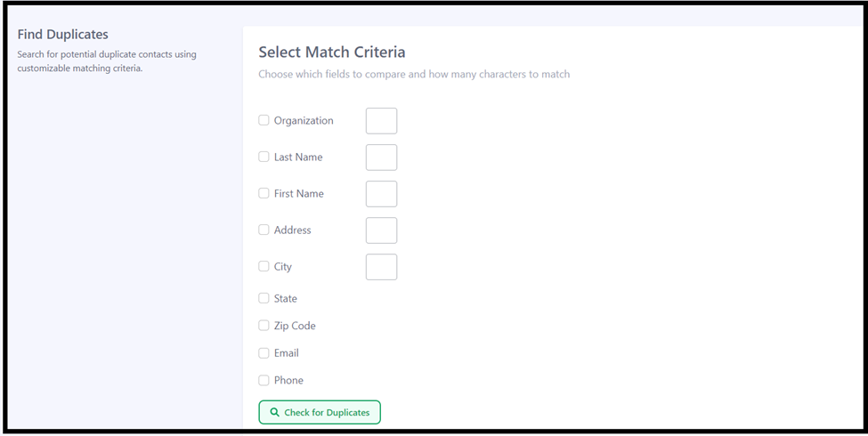Click the First Name character count field

point(381,194)
